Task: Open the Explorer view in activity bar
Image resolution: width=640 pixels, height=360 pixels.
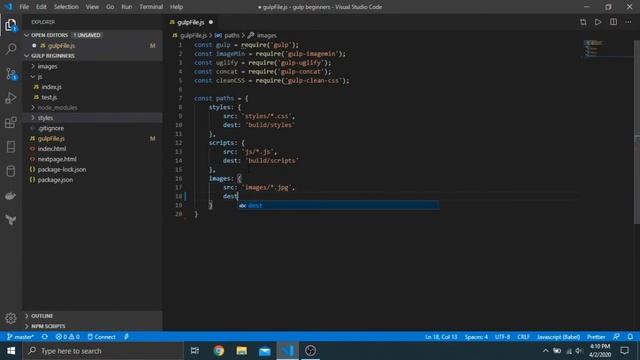Action: point(11,25)
